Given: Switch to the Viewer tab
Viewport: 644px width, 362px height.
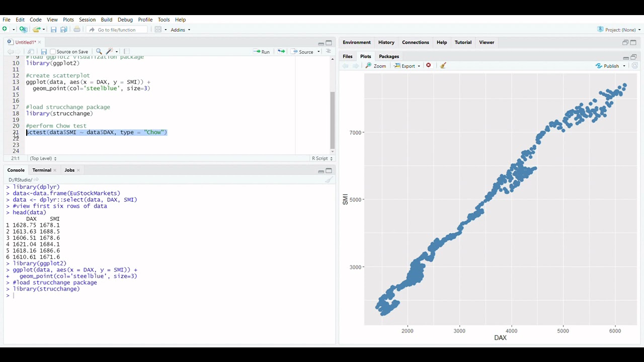Looking at the screenshot, I should tap(487, 42).
